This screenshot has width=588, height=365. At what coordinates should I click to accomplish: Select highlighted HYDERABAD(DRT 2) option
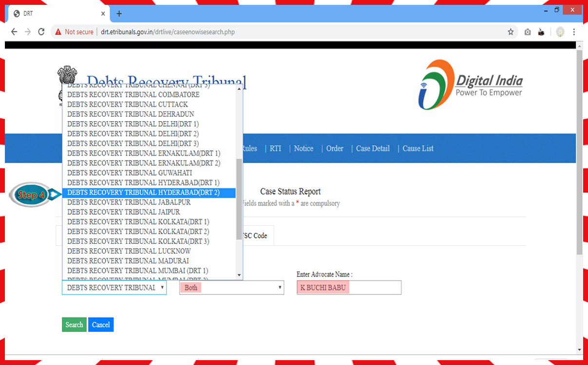149,192
